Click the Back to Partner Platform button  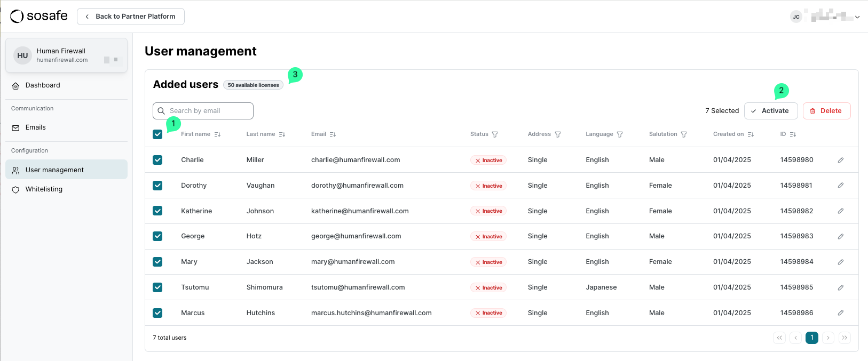click(x=131, y=17)
